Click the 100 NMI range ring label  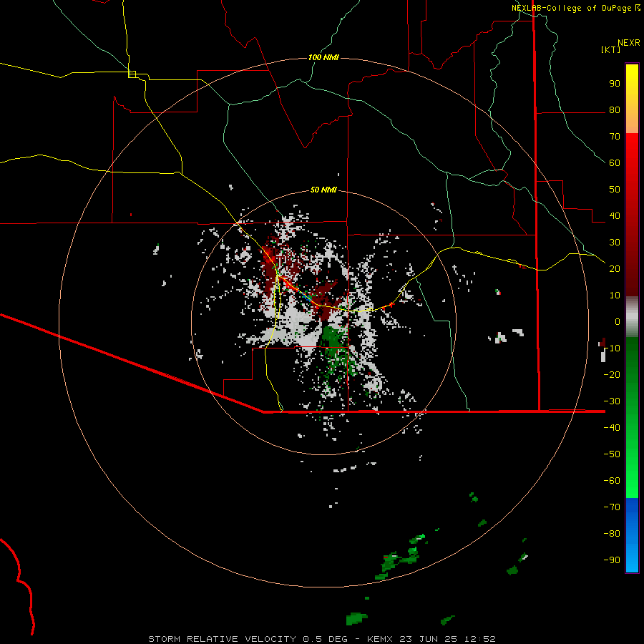coord(323,57)
